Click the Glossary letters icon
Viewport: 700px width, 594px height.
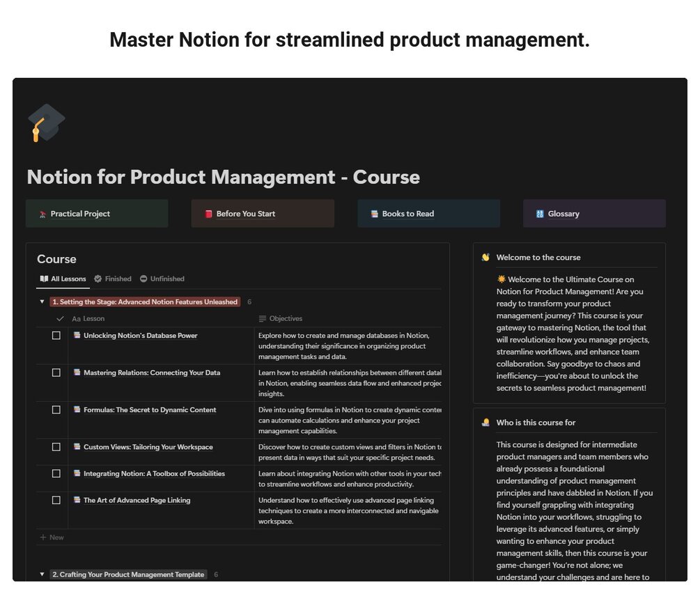(540, 214)
